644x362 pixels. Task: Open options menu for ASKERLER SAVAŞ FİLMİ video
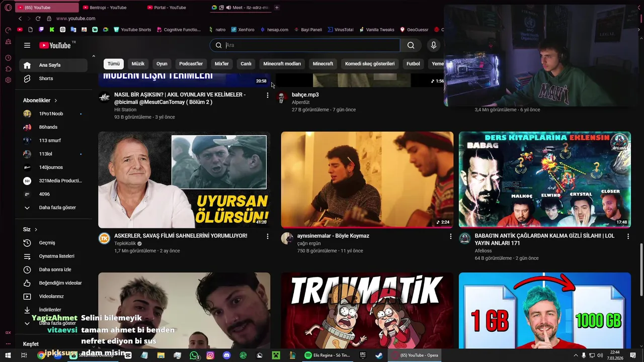267,236
